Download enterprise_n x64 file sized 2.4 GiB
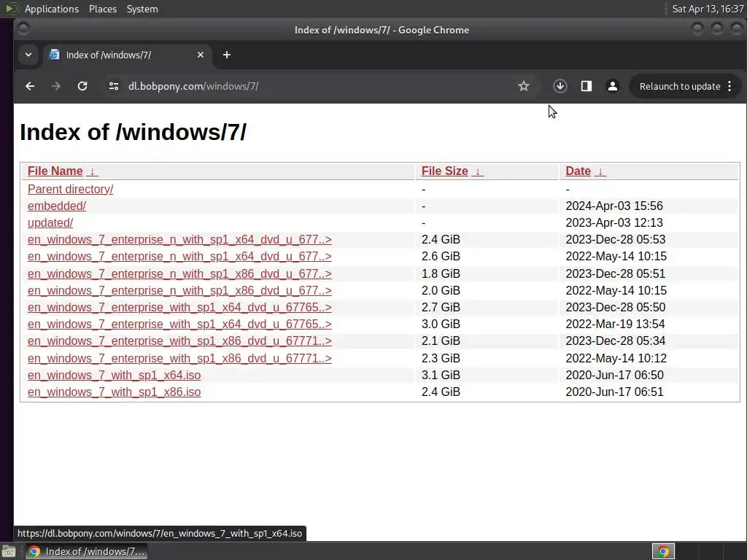 pos(179,239)
